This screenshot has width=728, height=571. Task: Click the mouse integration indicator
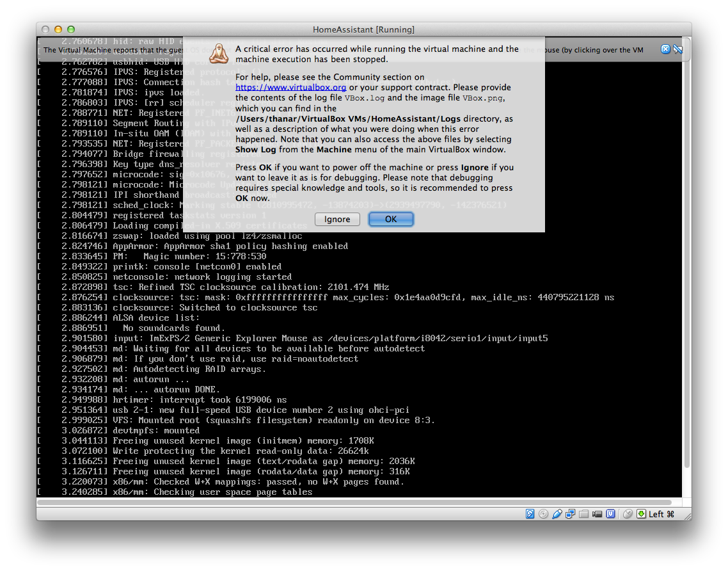(628, 514)
